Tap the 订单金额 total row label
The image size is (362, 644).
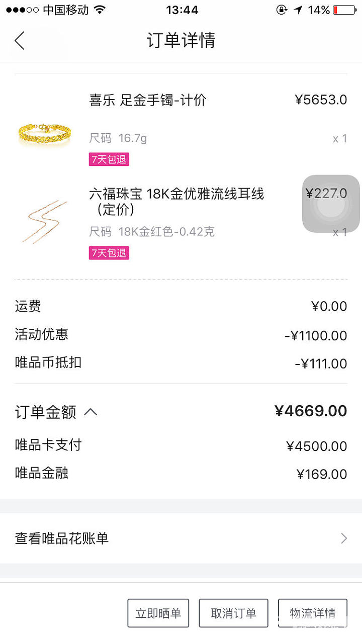(x=45, y=412)
